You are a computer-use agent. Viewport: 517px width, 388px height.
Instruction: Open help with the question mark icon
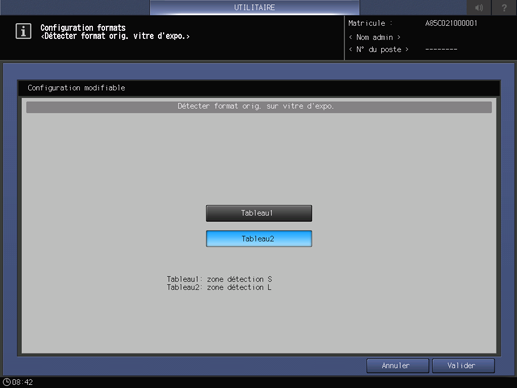coord(504,7)
